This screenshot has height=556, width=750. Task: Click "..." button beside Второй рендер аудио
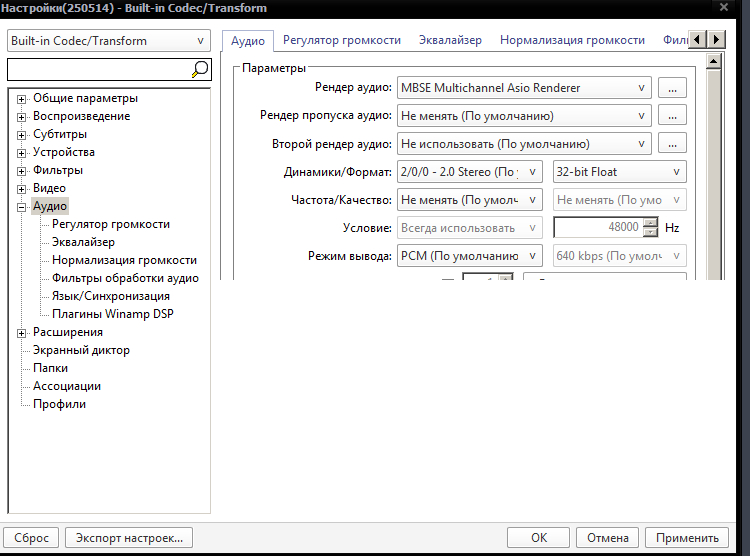coord(673,144)
